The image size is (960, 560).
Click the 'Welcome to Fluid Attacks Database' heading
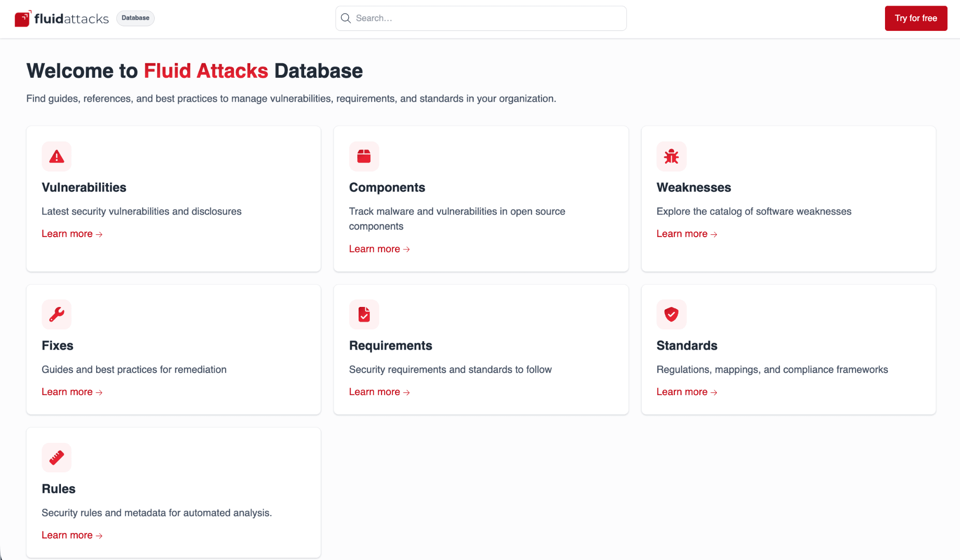tap(195, 71)
